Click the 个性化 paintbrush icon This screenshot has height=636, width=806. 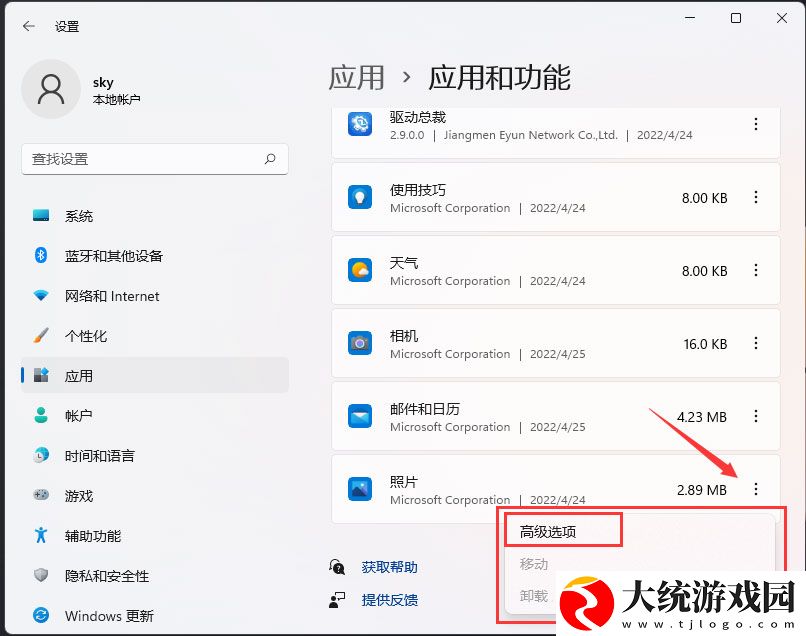pos(41,335)
